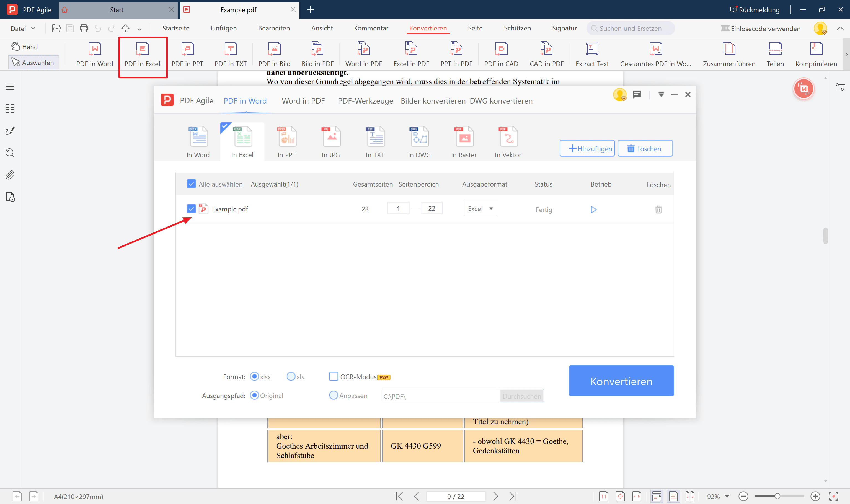Select xlsx format radio button
This screenshot has width=850, height=504.
(x=254, y=376)
